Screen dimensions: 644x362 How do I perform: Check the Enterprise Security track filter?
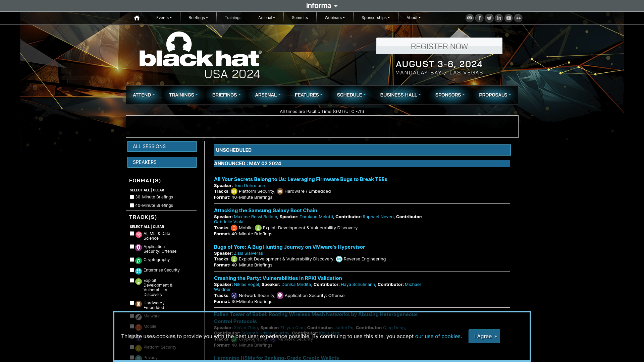pyautogui.click(x=132, y=270)
